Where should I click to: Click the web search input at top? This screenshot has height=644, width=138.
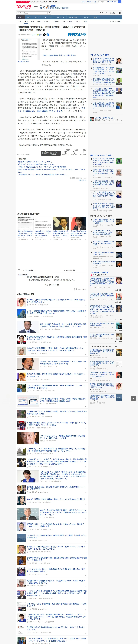(x=102, y=2)
